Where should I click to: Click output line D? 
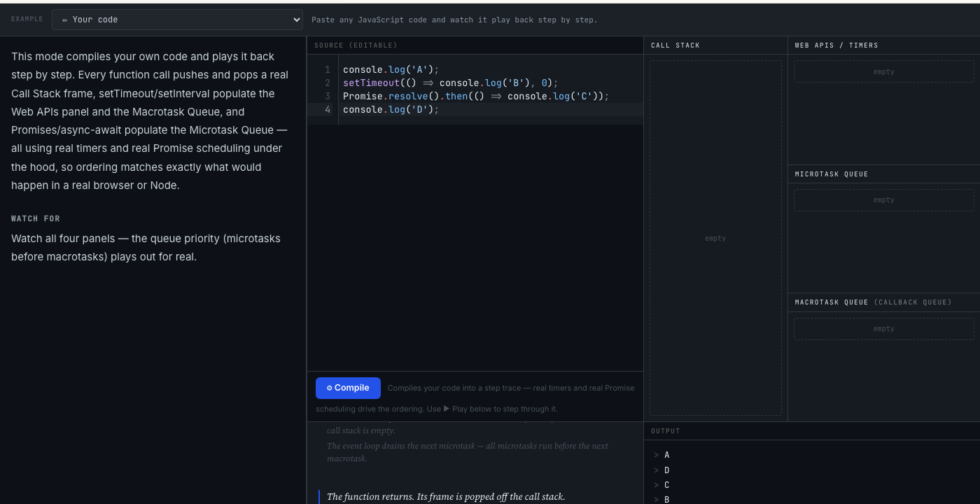[666, 470]
